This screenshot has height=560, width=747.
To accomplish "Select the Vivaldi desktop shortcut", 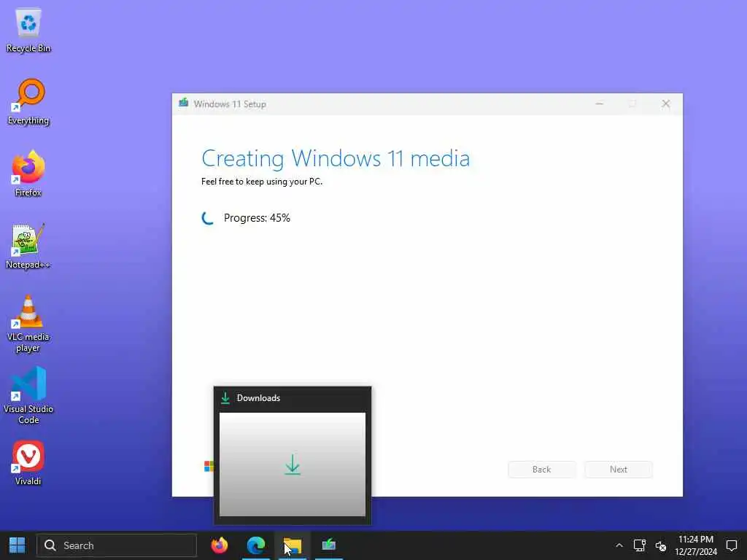I will pos(28,463).
